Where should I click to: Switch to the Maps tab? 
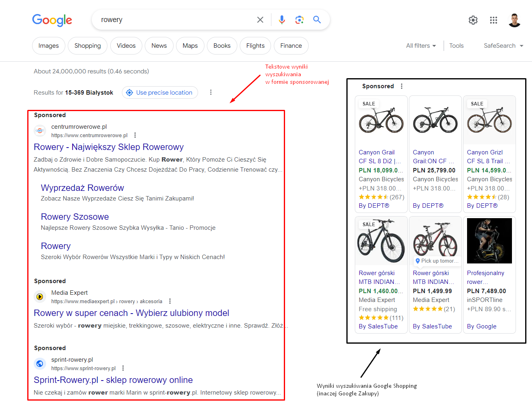click(x=190, y=46)
